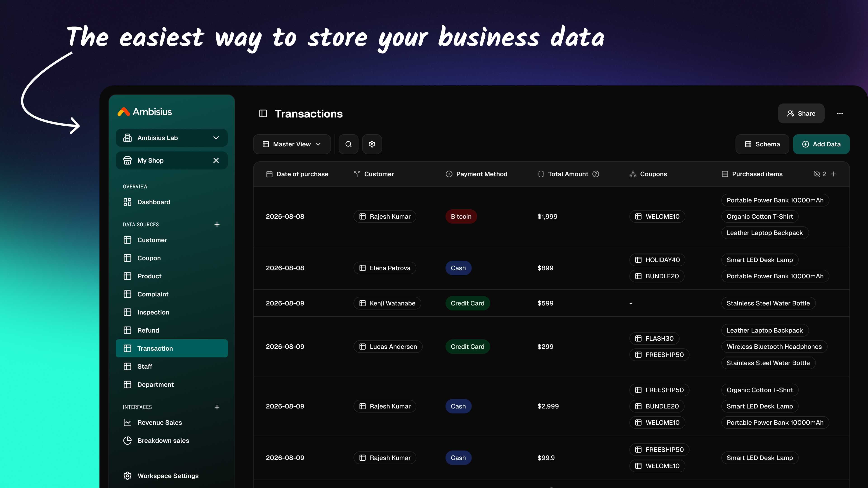This screenshot has height=488, width=868.
Task: Add a new data source with plus icon
Action: (x=217, y=225)
